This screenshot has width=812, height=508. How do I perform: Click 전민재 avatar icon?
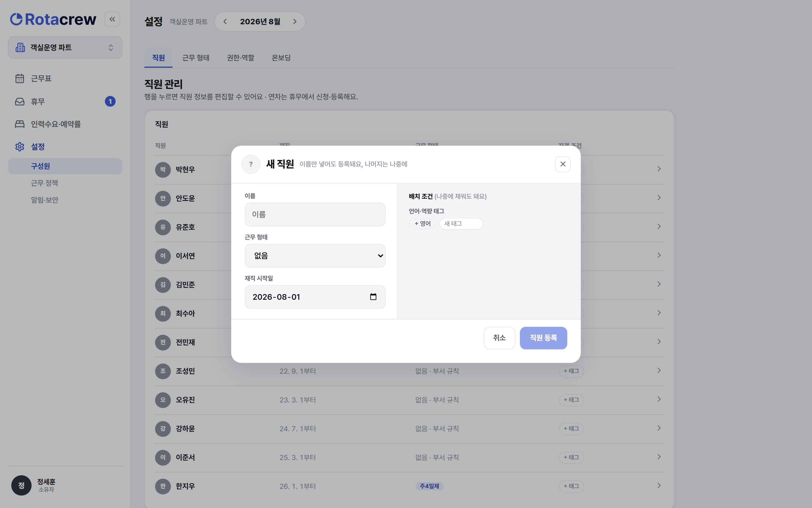click(163, 342)
